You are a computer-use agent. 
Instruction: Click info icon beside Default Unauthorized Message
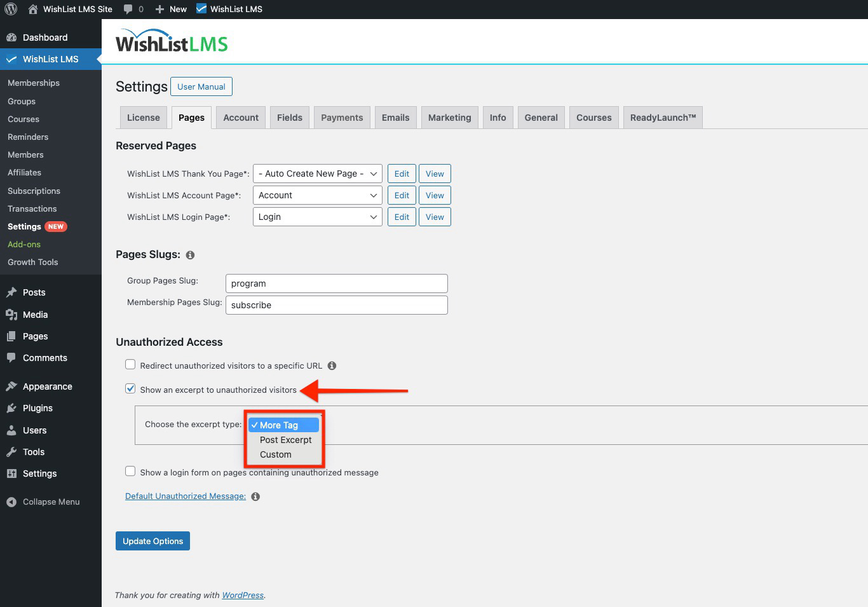(x=255, y=496)
